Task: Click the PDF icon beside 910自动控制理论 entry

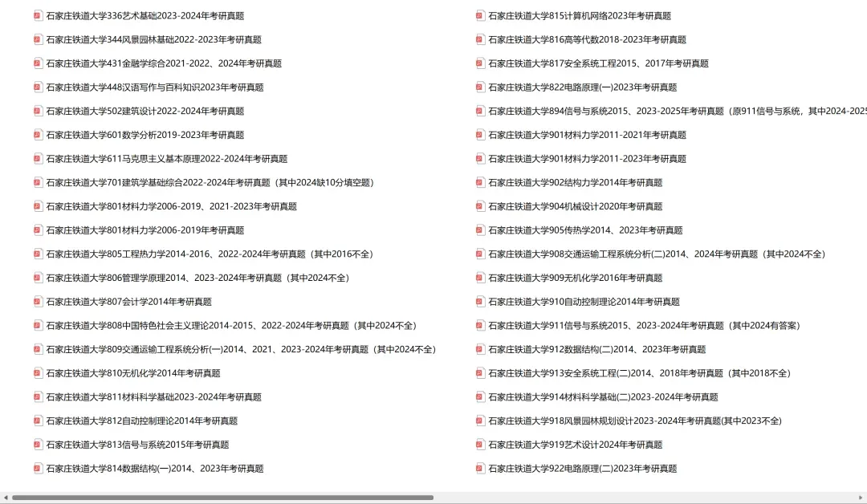Action: (x=480, y=301)
